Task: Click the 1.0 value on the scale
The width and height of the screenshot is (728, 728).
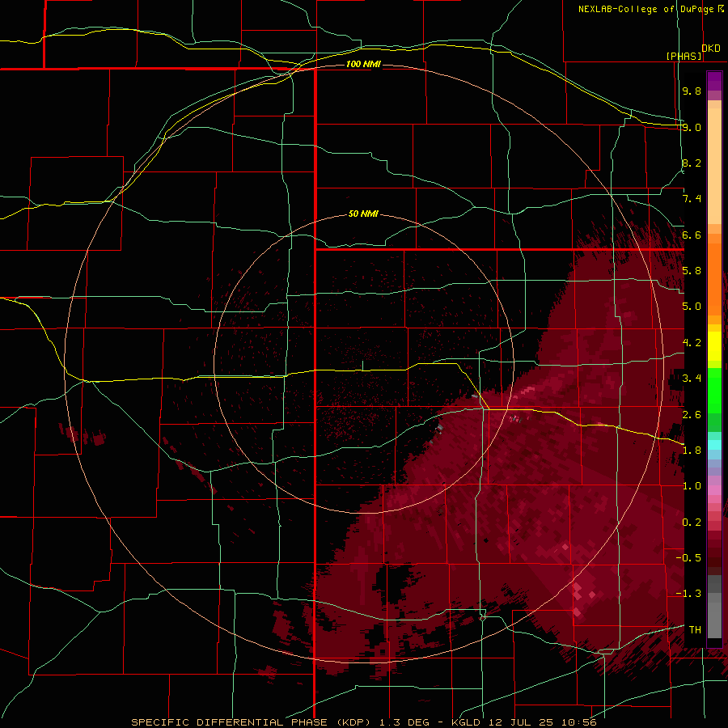Action: (692, 486)
